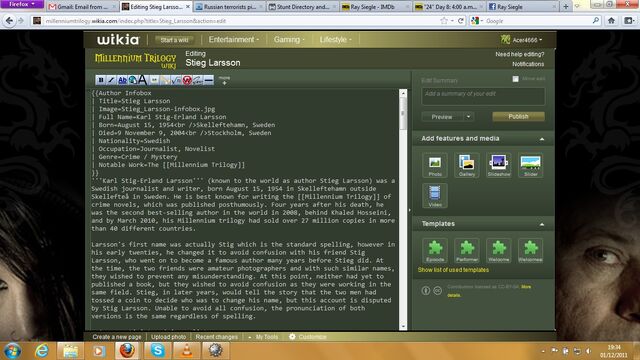Insert internal link with Ab toolbar icon

click(122, 80)
